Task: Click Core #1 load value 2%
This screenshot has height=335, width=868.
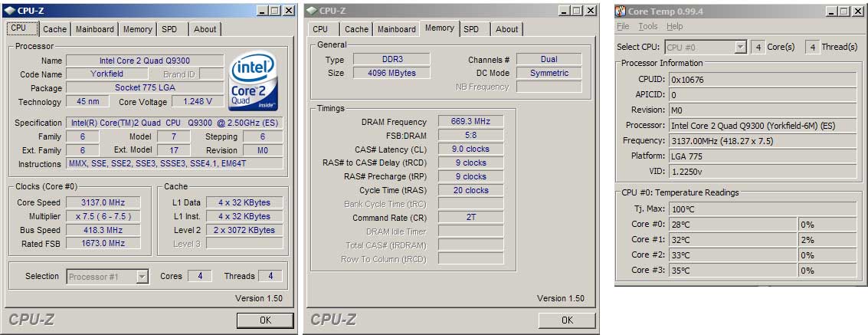Action: coord(828,240)
